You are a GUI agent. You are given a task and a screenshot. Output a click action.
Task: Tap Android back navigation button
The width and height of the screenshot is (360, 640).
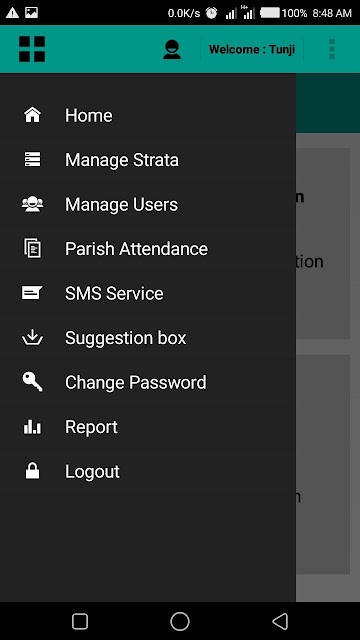[280, 621]
